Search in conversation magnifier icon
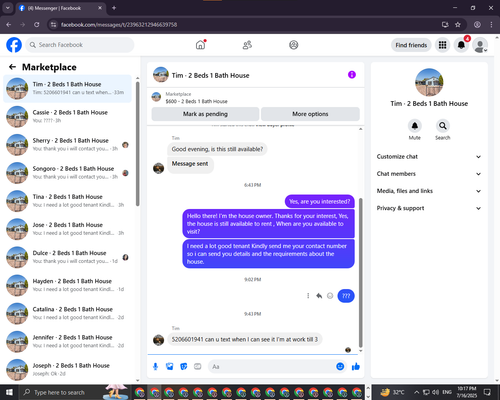Screen dimensions: 500x400 [x=443, y=126]
